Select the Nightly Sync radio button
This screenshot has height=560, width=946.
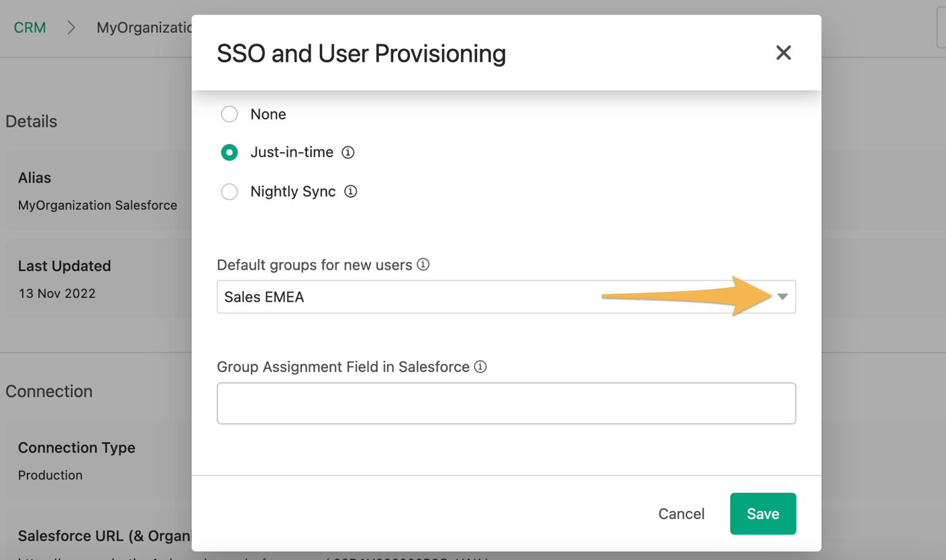229,191
